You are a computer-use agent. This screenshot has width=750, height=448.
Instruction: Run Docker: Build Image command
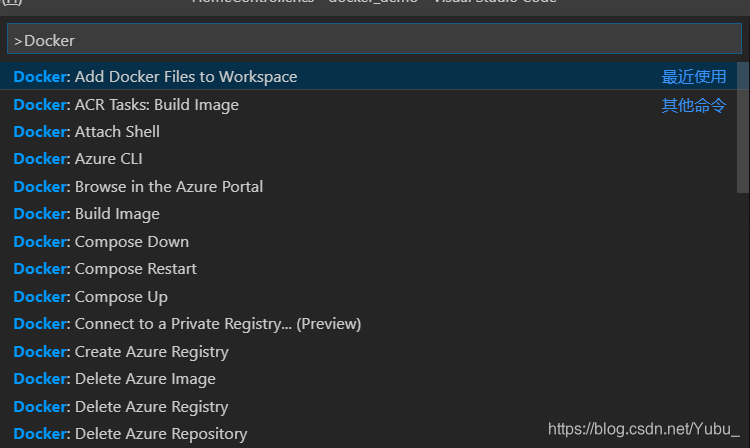point(368,214)
